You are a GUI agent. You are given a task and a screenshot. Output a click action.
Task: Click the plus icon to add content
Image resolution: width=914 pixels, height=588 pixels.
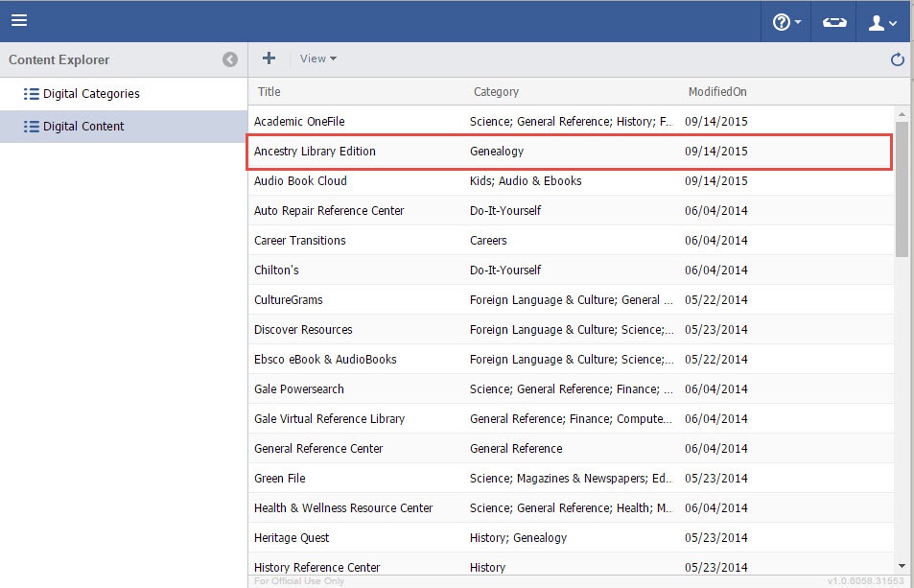click(x=270, y=59)
